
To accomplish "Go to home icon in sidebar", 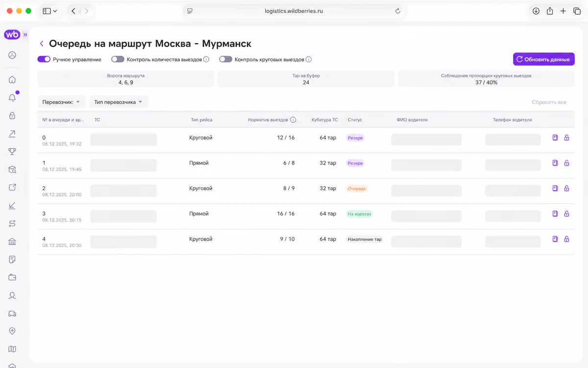I will tap(12, 79).
